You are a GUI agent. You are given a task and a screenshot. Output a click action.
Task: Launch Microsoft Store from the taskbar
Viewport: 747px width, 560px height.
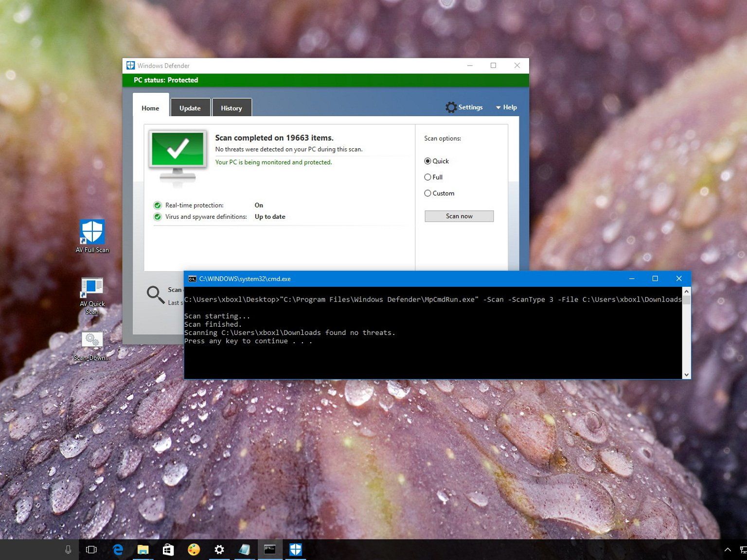[168, 550]
